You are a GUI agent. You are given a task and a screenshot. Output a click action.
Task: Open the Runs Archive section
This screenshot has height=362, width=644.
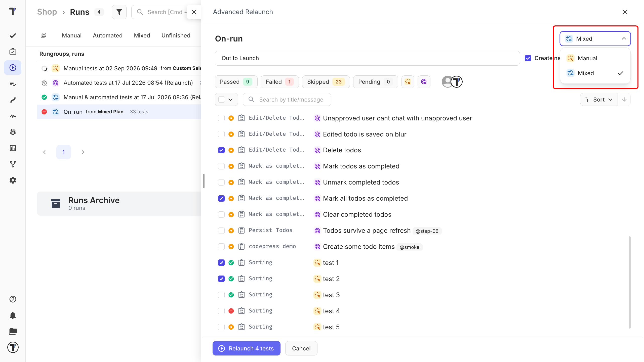119,204
